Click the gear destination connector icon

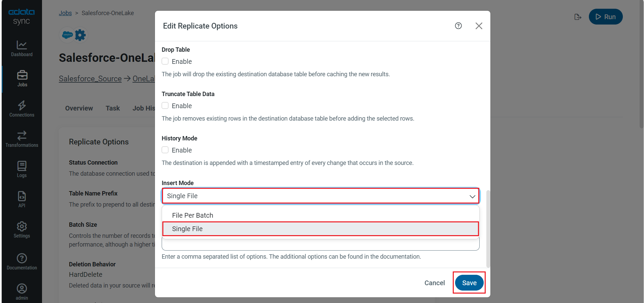pos(80,35)
